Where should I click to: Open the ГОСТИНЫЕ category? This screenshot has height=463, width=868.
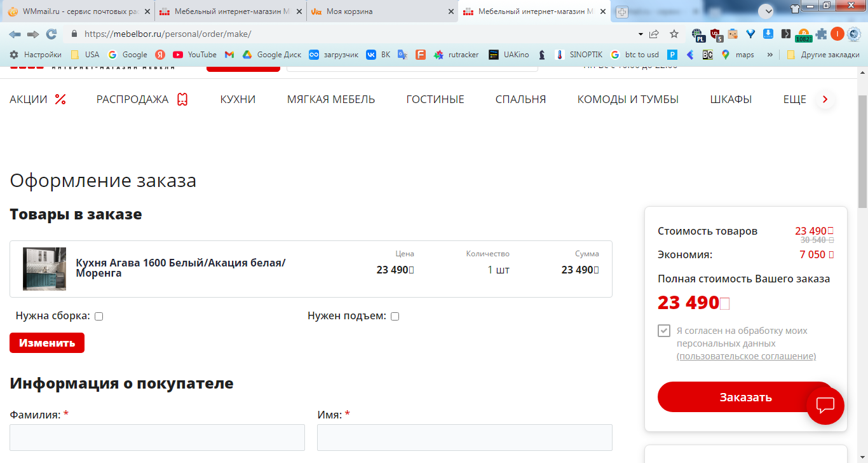(x=435, y=99)
